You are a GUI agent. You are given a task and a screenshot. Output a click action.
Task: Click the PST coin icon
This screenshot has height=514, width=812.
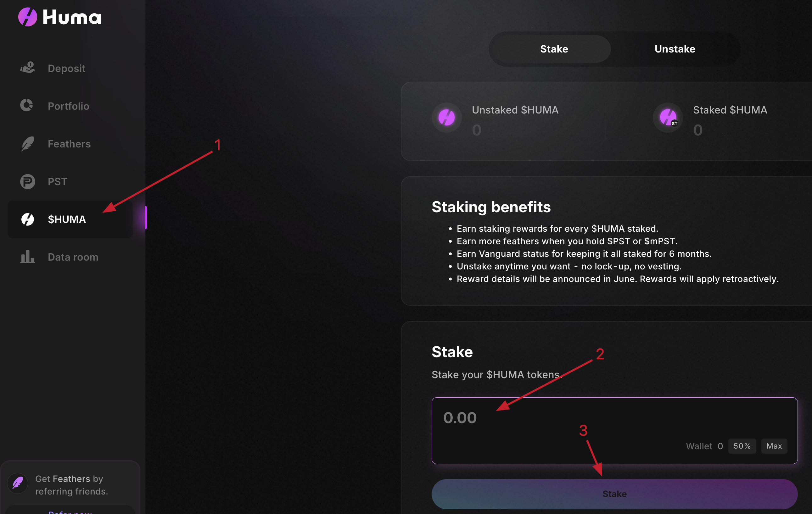click(28, 182)
